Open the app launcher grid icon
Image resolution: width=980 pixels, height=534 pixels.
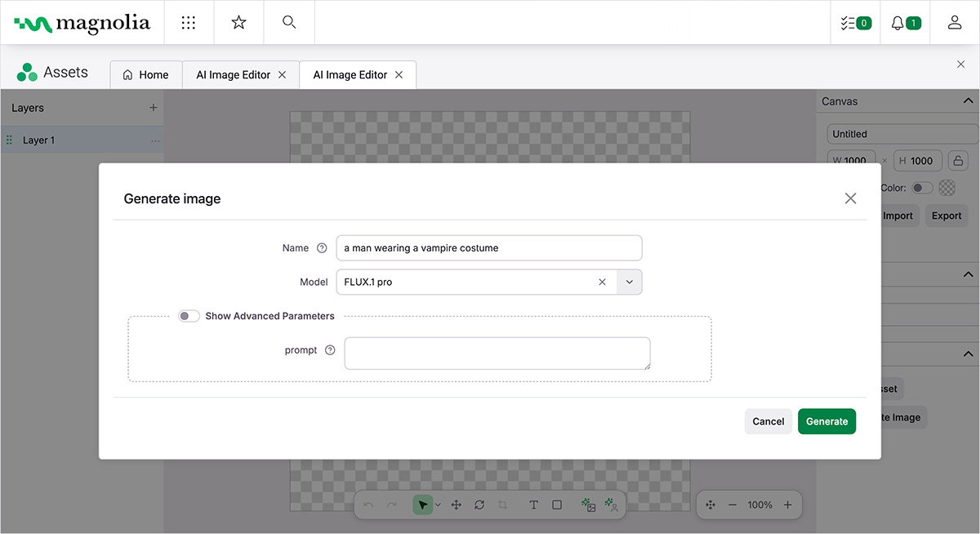pyautogui.click(x=189, y=23)
